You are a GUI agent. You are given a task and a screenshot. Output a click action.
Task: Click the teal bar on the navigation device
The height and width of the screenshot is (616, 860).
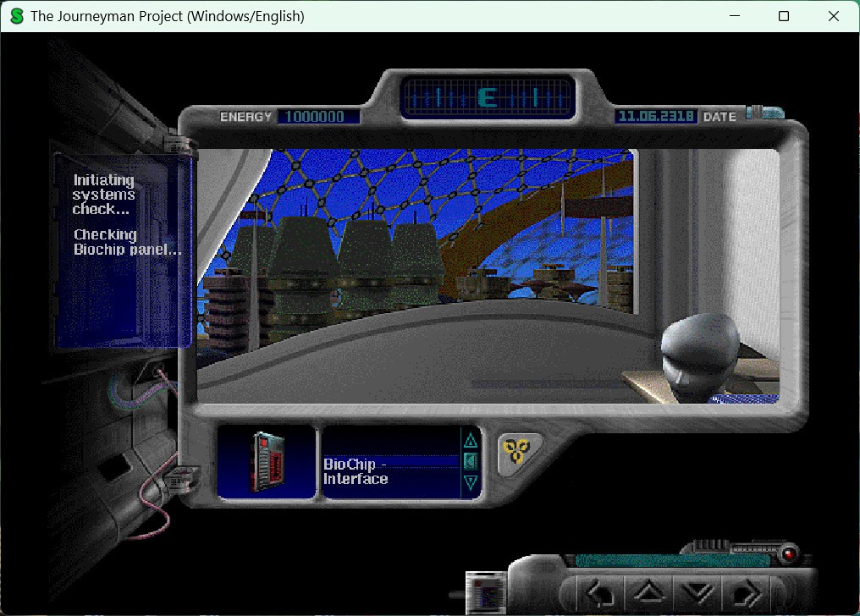tap(672, 560)
